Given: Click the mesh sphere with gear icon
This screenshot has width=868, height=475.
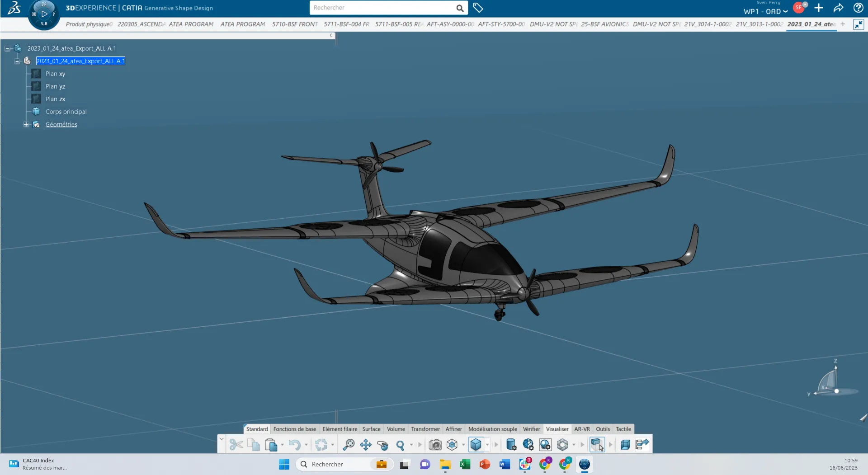Looking at the screenshot, I should tap(528, 445).
